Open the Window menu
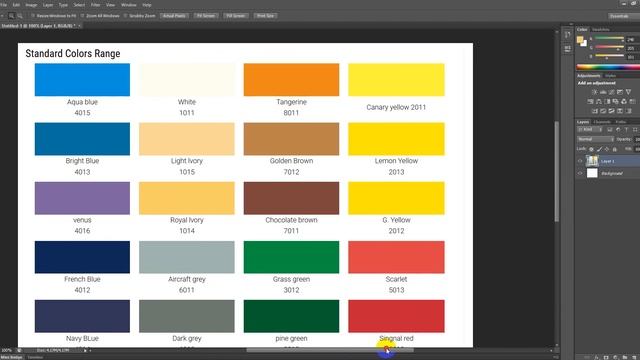 pos(129,5)
